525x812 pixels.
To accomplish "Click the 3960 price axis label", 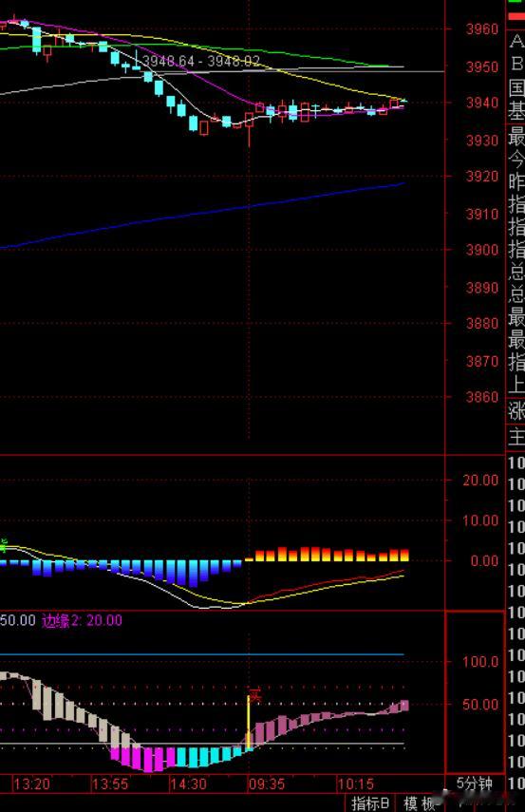I will [x=481, y=29].
